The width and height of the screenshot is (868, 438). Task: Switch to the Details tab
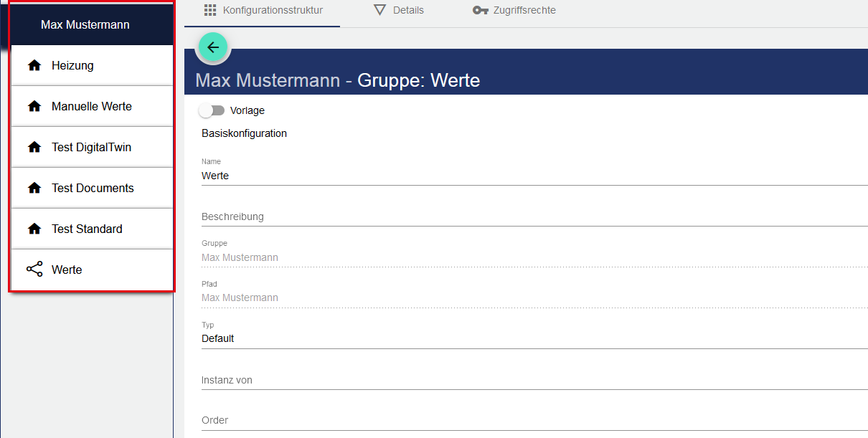(399, 11)
